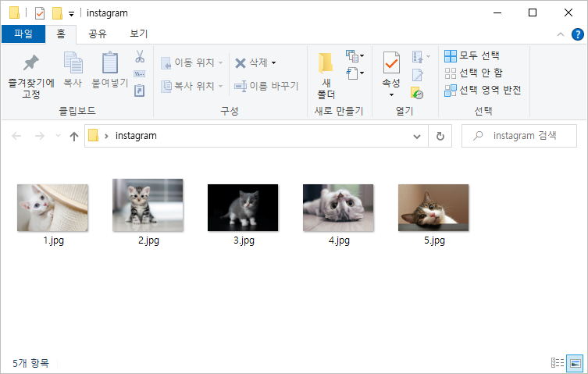Go forward with the forward arrow

[x=39, y=136]
